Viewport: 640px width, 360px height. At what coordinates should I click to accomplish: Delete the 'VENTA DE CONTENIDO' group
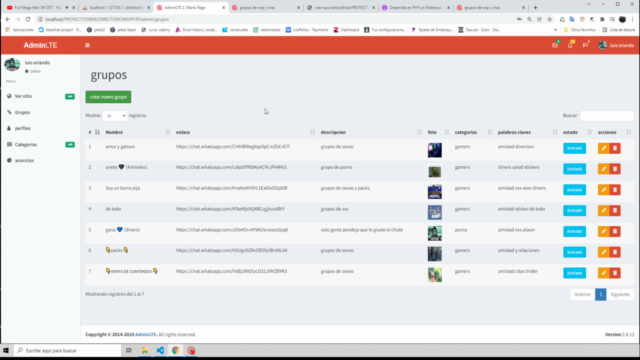pos(615,273)
